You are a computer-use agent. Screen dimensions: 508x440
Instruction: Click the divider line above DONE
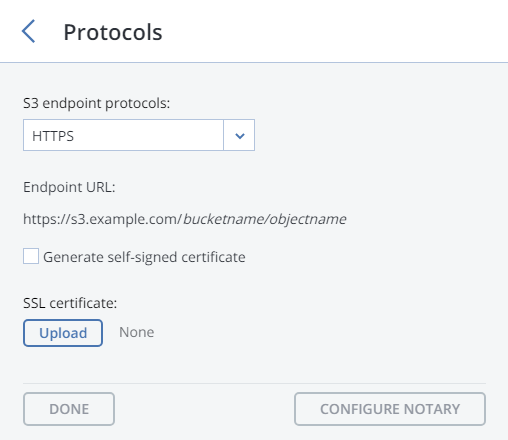(254, 383)
